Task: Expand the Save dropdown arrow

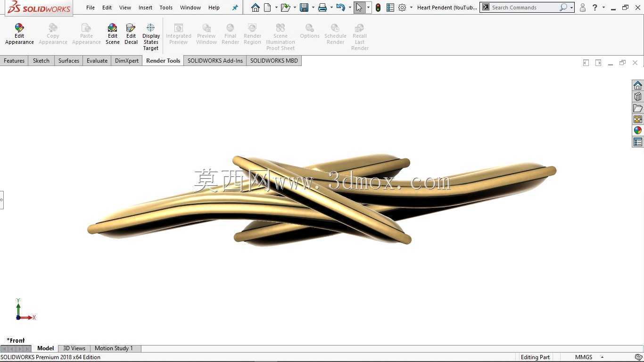Action: [x=313, y=8]
